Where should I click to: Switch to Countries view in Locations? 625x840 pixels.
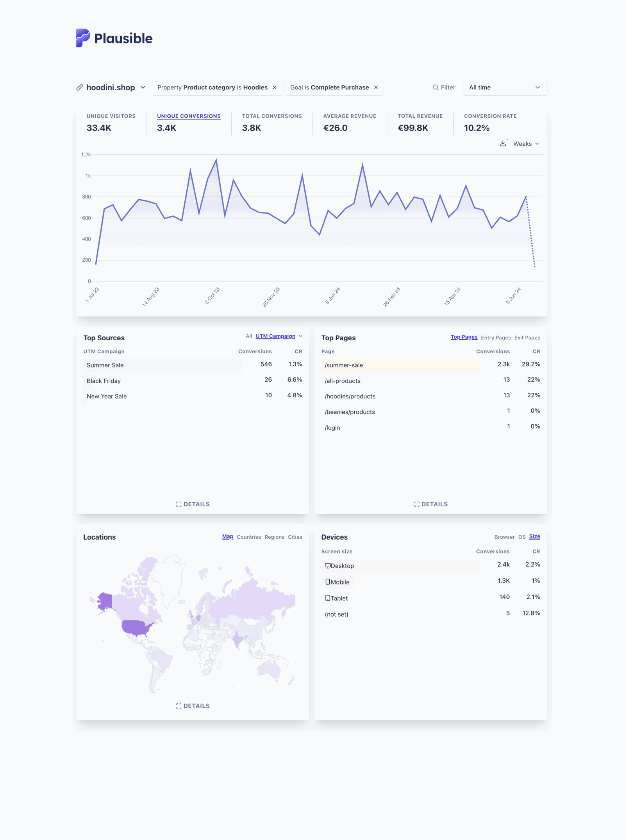click(x=249, y=537)
